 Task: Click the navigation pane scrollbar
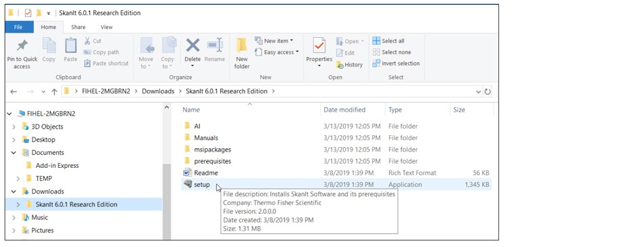click(x=167, y=201)
